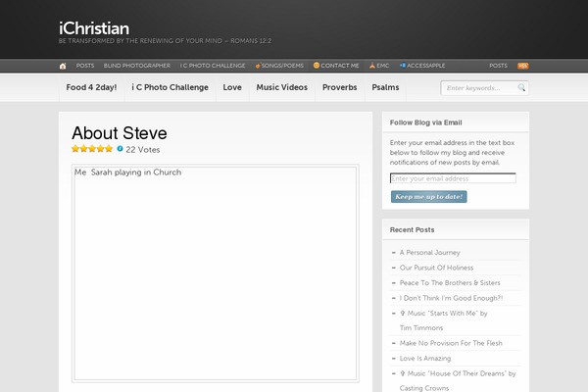Click the About Steve heading

pos(120,133)
